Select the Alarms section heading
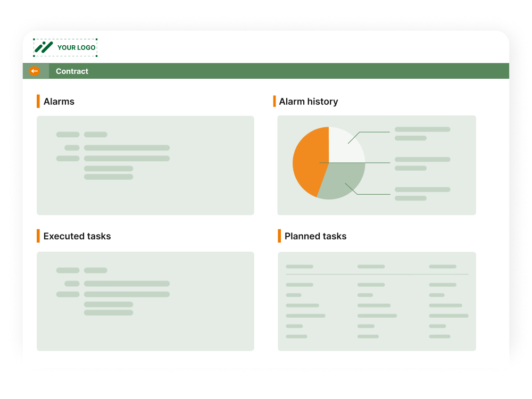Image resolution: width=532 pixels, height=399 pixels. (59, 102)
